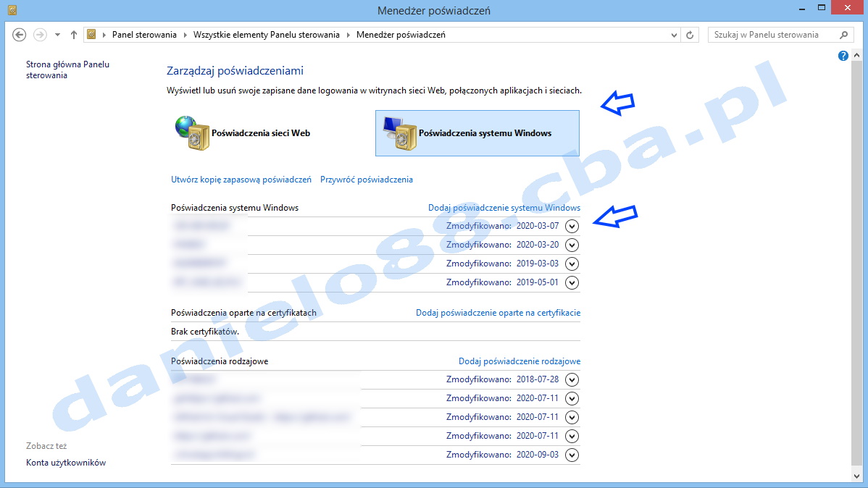Screen dimensions: 868x488
Task: Click the Up one level arrow
Action: coord(73,35)
